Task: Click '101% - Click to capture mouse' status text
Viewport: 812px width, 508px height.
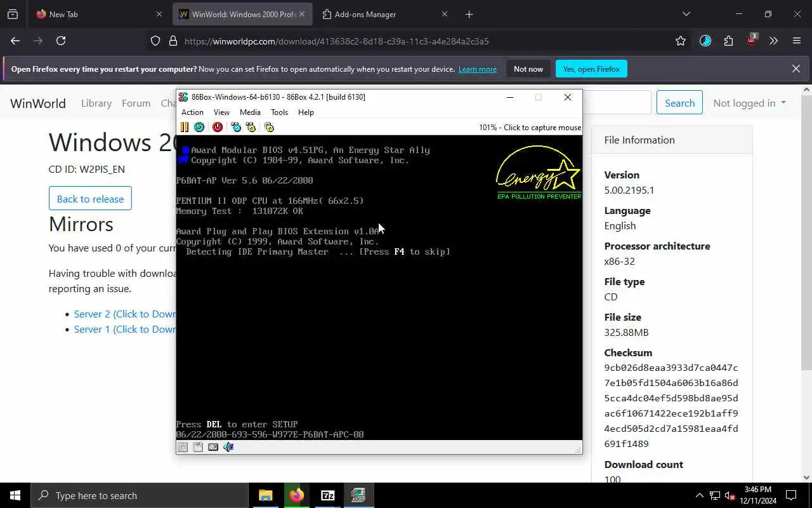Action: pyautogui.click(x=530, y=128)
